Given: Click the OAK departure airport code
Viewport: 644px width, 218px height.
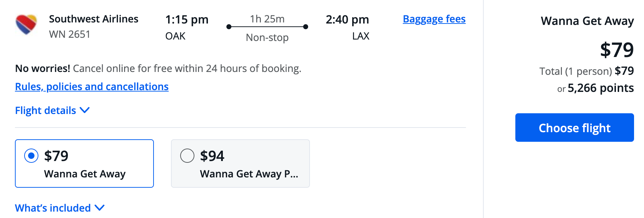Looking at the screenshot, I should click(x=176, y=36).
